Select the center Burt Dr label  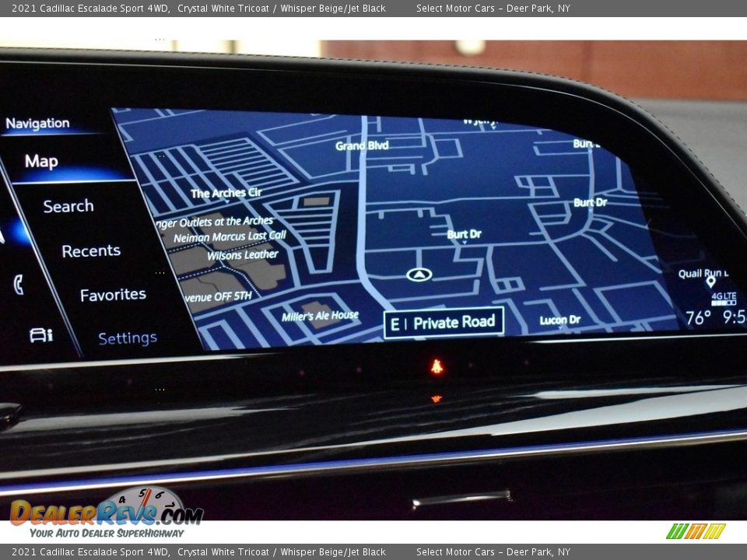click(464, 234)
